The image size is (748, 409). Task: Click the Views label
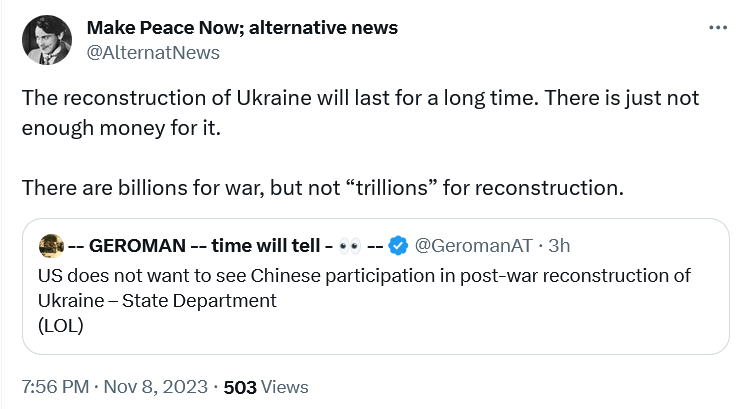tap(286, 386)
